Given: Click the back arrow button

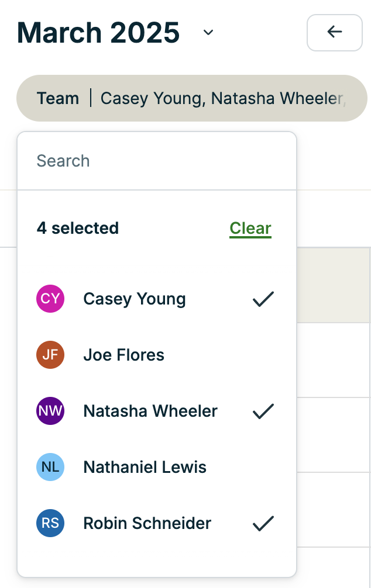Looking at the screenshot, I should click(334, 32).
